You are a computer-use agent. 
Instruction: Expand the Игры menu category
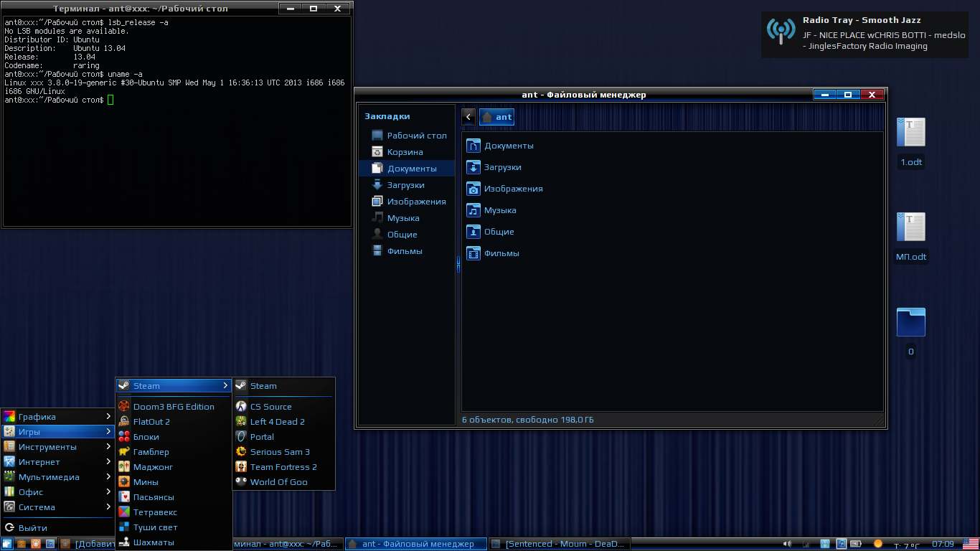[x=57, y=432]
